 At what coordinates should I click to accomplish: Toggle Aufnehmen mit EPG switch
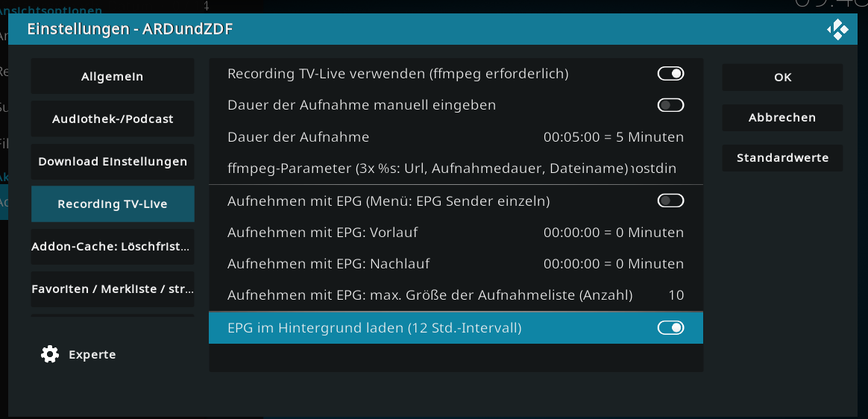click(x=670, y=201)
